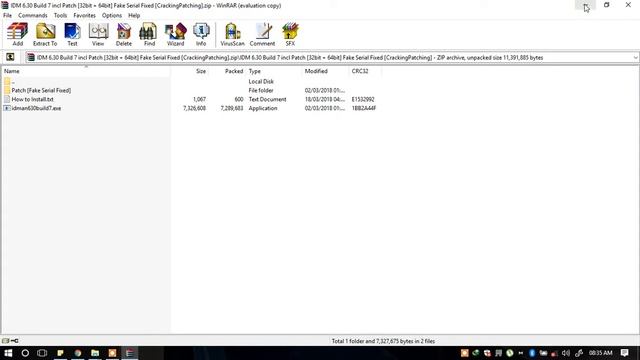640x360 pixels.
Task: Select idman630build7.exe file
Action: click(36, 108)
